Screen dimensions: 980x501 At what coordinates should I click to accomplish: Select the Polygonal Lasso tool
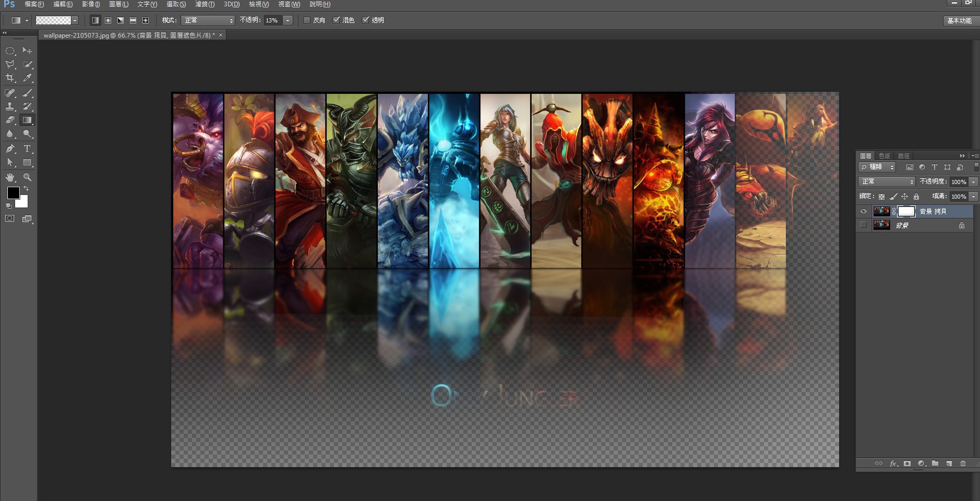tap(10, 64)
